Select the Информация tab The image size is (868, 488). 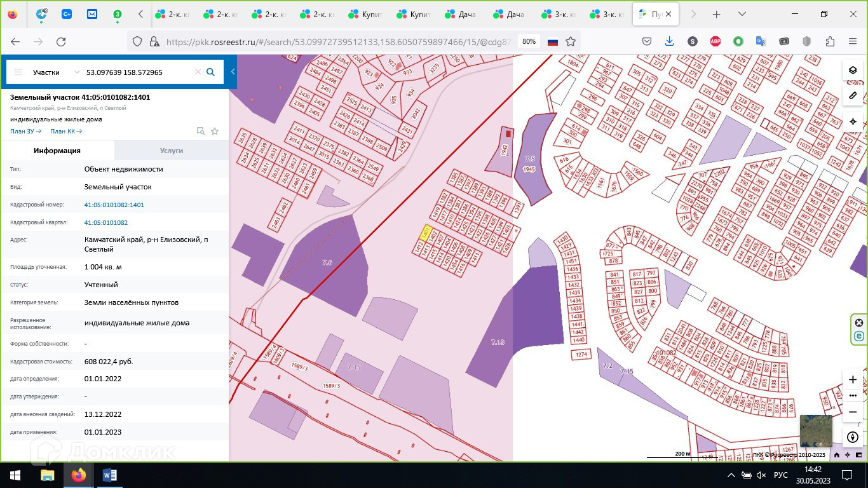point(57,151)
